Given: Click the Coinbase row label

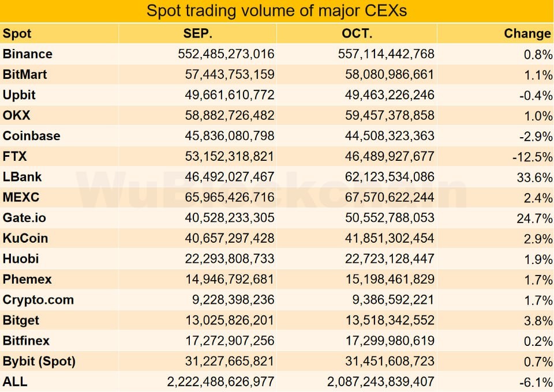Looking at the screenshot, I should tap(31, 136).
